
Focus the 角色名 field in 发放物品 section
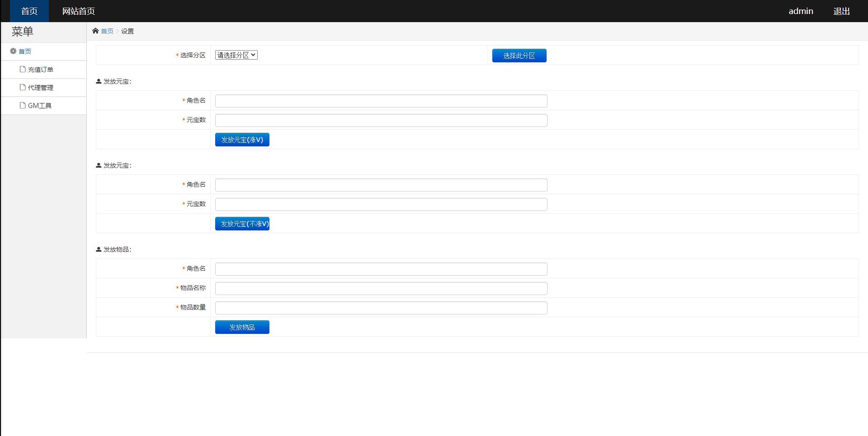381,269
